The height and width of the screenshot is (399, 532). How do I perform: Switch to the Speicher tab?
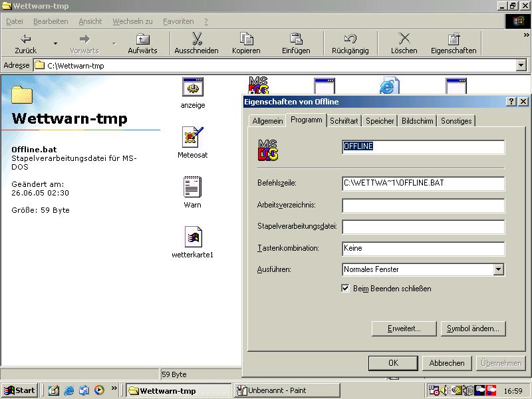click(x=380, y=121)
